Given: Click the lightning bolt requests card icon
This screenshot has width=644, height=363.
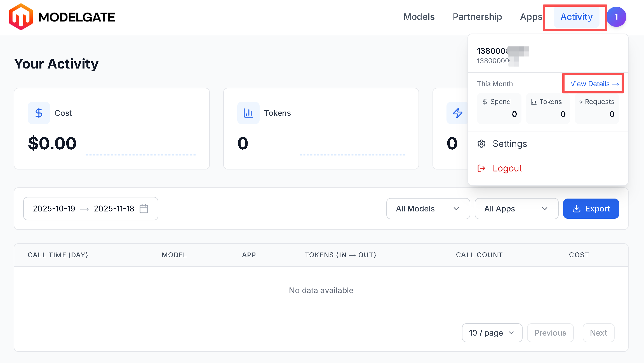Looking at the screenshot, I should [x=457, y=113].
